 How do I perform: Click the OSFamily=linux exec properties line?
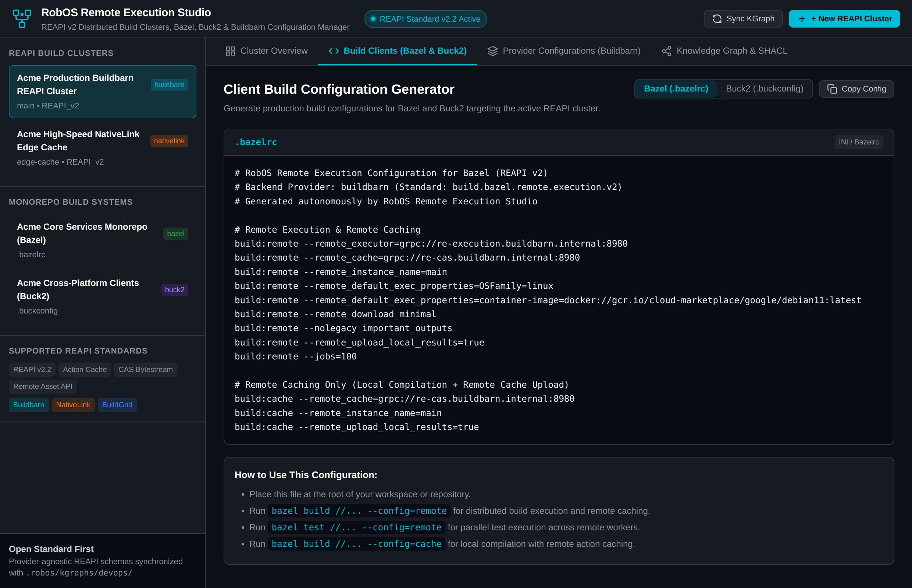coord(393,286)
